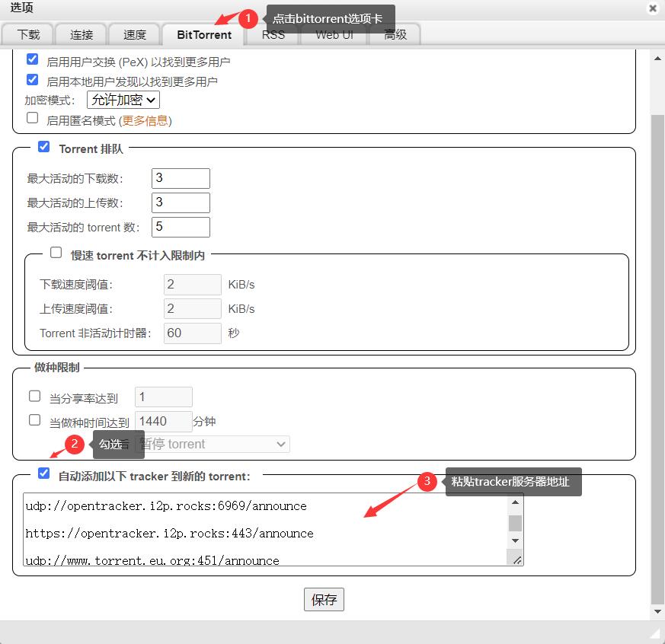
Task: Switch to the 高级 tab
Action: pos(395,34)
